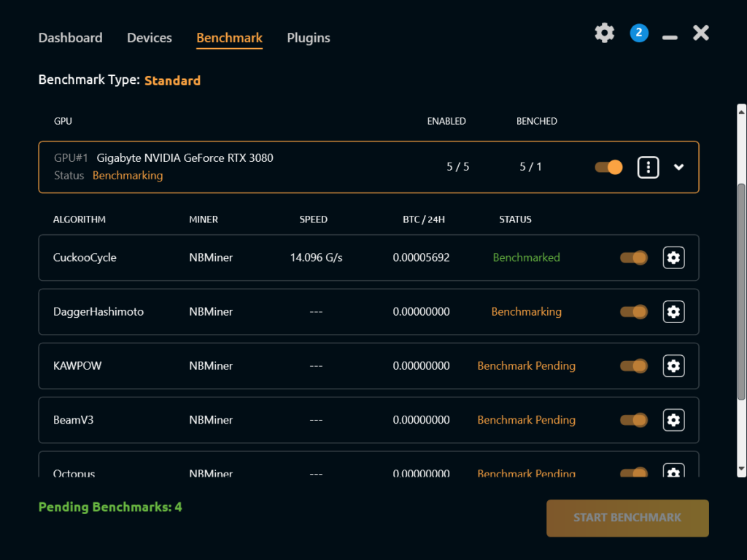Switch to the Plugins tab
Image resolution: width=747 pixels, height=560 pixels.
[309, 38]
